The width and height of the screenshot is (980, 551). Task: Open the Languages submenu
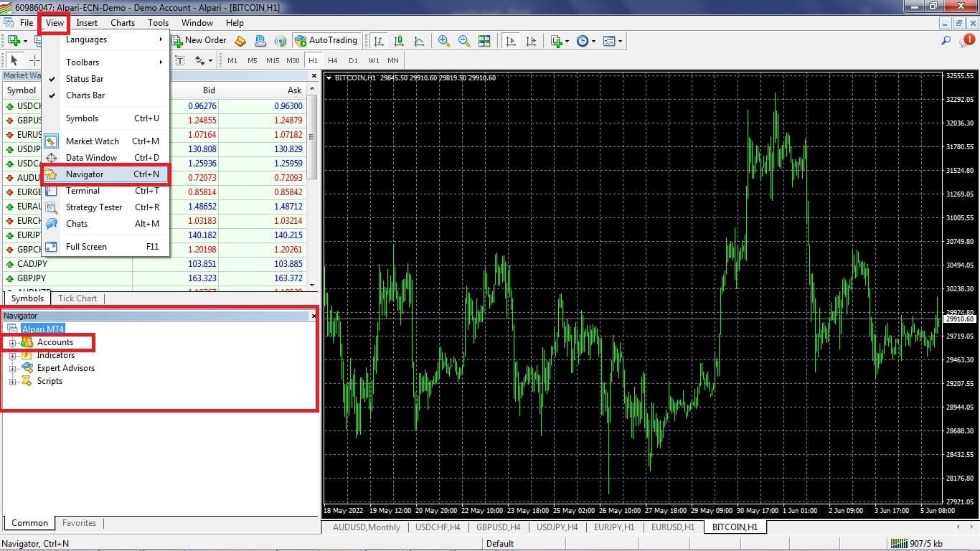click(x=105, y=39)
